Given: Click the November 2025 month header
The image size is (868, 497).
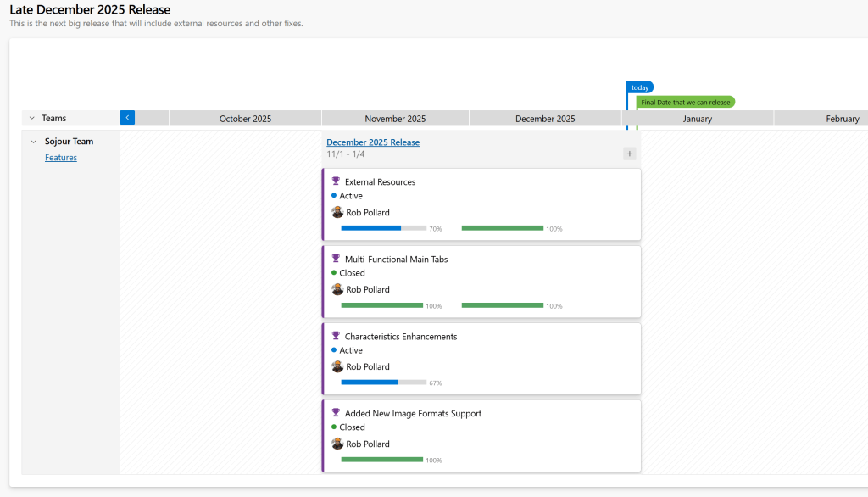Looking at the screenshot, I should pyautogui.click(x=395, y=119).
